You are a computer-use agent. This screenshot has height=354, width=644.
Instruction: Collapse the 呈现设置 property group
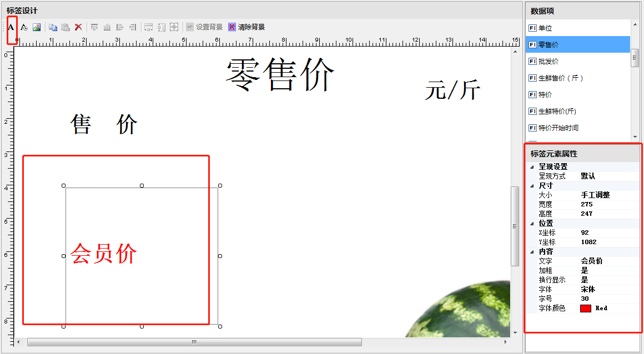click(532, 166)
